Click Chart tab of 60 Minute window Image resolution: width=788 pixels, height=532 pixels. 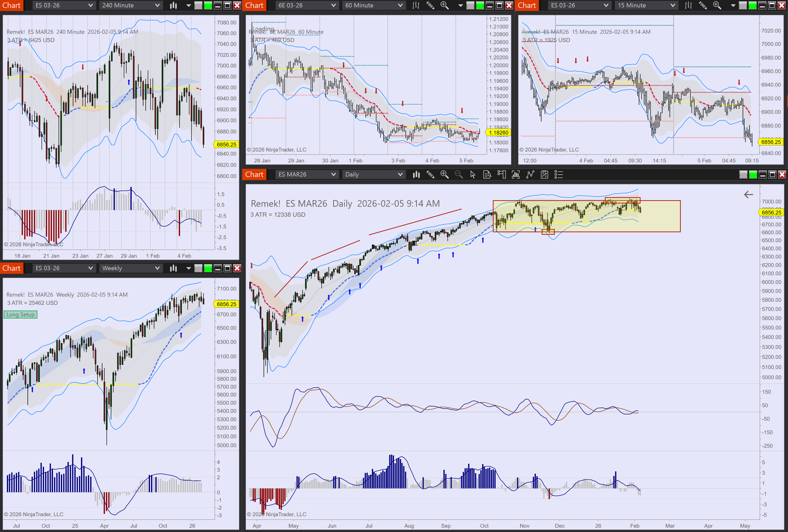tap(254, 5)
